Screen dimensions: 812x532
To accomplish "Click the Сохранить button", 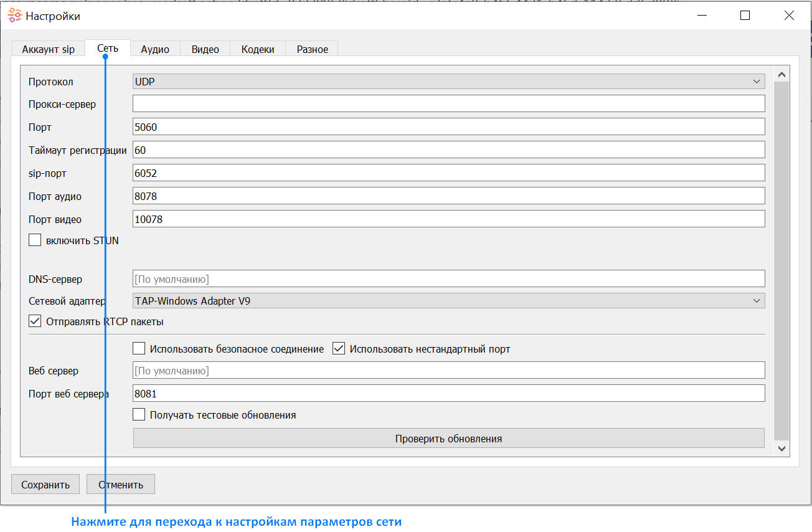I will click(x=45, y=485).
